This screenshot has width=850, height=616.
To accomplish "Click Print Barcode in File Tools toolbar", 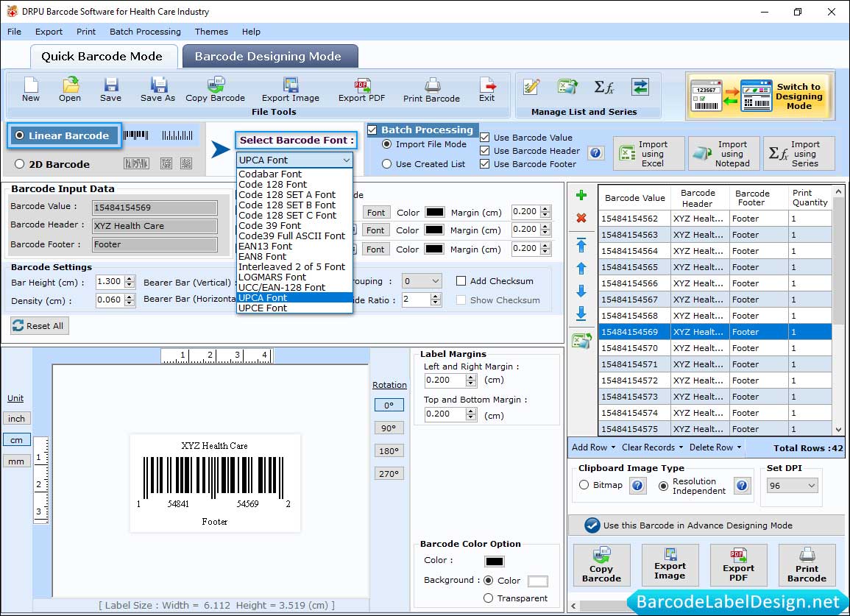I will (x=431, y=90).
